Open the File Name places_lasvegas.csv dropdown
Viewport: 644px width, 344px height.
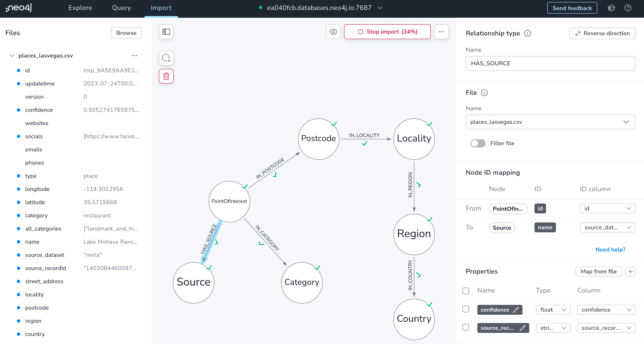[x=550, y=122]
